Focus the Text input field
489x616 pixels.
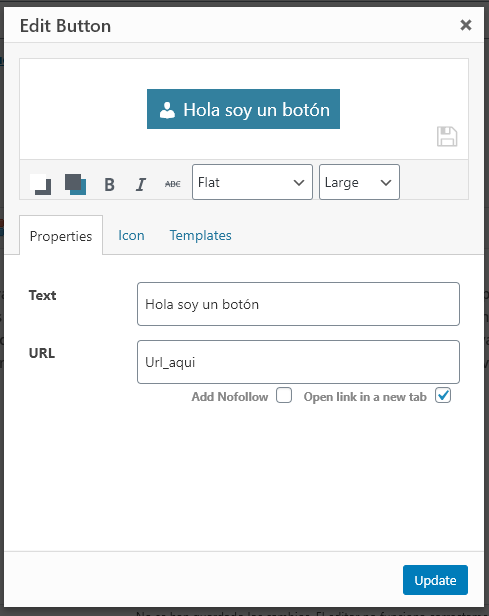[x=298, y=304]
